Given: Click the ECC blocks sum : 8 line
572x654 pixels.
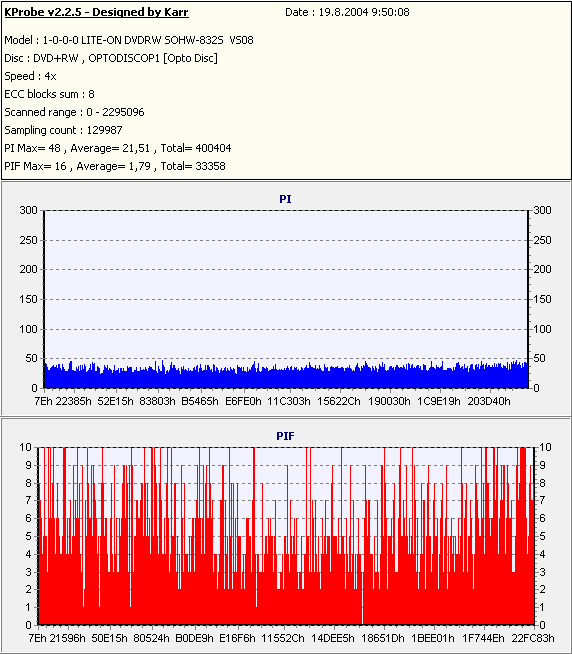Looking at the screenshot, I should point(49,94).
